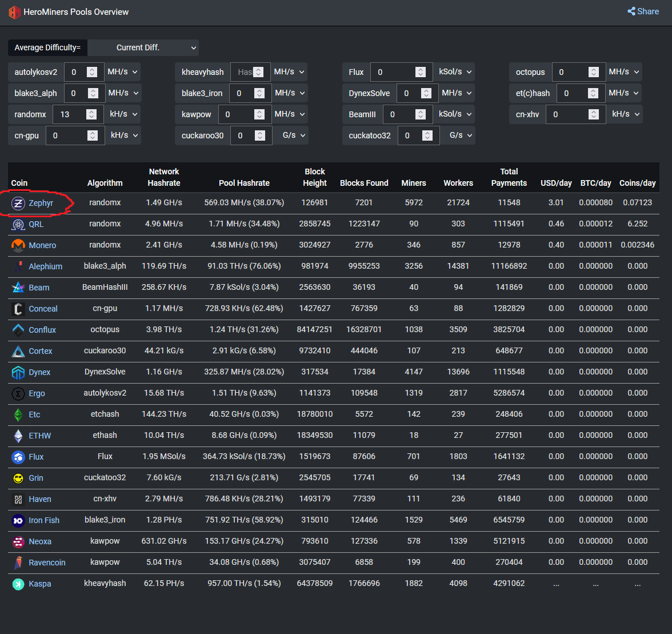This screenshot has width=672, height=634.
Task: Click the Ergo coin icon
Action: [18, 393]
